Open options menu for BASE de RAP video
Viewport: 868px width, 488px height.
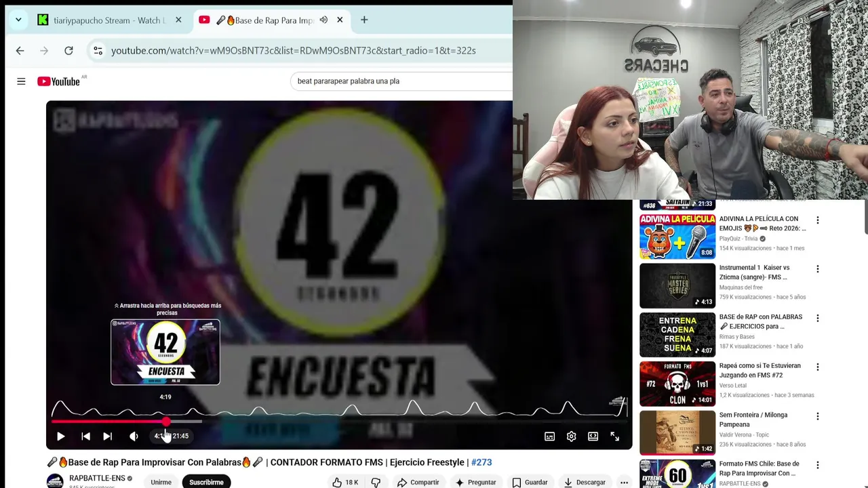pos(818,318)
